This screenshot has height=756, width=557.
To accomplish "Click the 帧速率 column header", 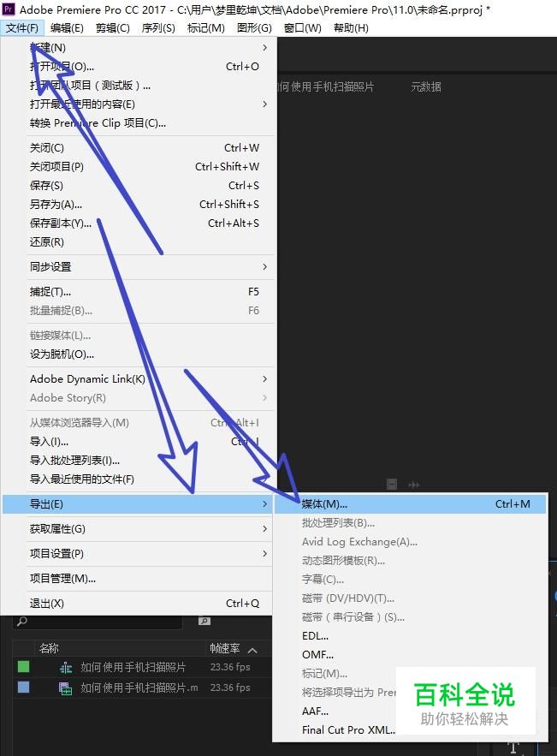I will coord(224,648).
